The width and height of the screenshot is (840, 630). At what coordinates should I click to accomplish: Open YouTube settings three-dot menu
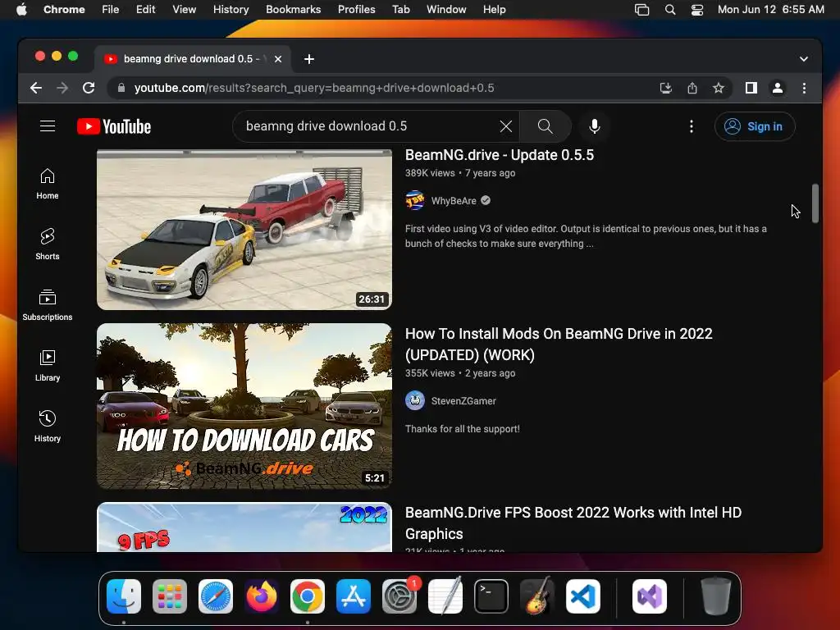click(x=691, y=126)
